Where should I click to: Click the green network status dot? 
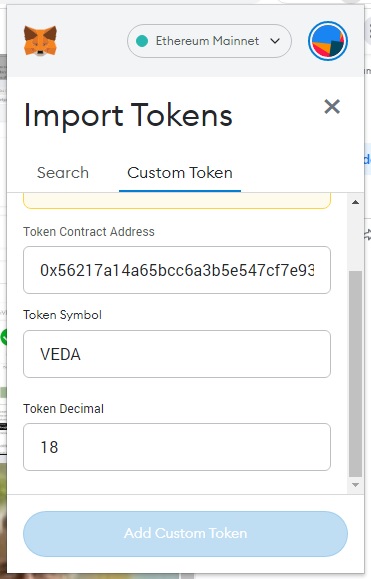tap(142, 41)
